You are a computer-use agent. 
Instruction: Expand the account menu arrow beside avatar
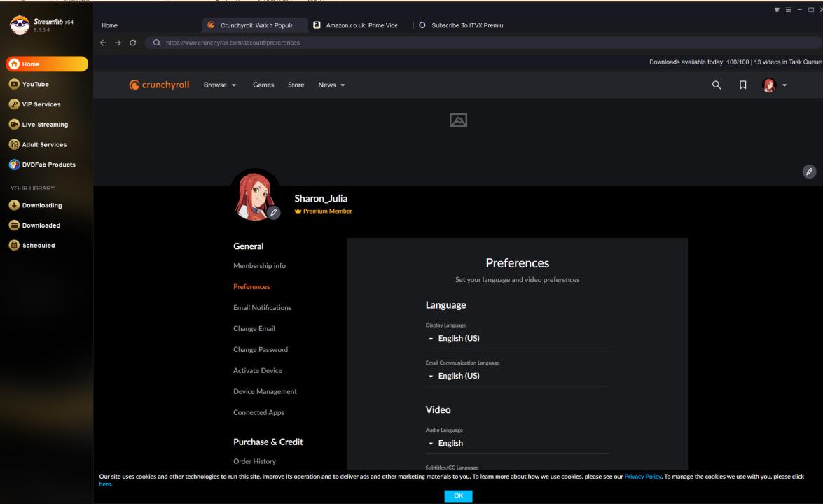tap(784, 85)
